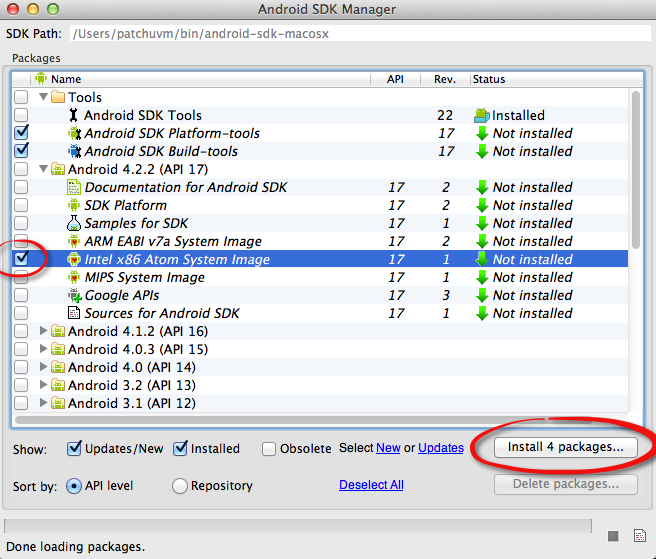
Task: Click the Samples for SDK flask icon
Action: 74,223
